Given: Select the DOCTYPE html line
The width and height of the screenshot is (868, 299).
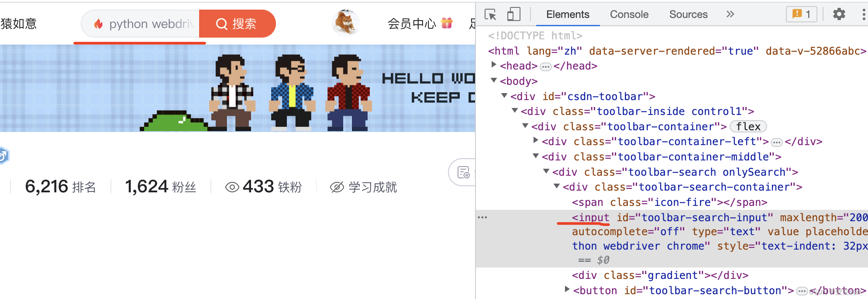Looking at the screenshot, I should (x=535, y=35).
